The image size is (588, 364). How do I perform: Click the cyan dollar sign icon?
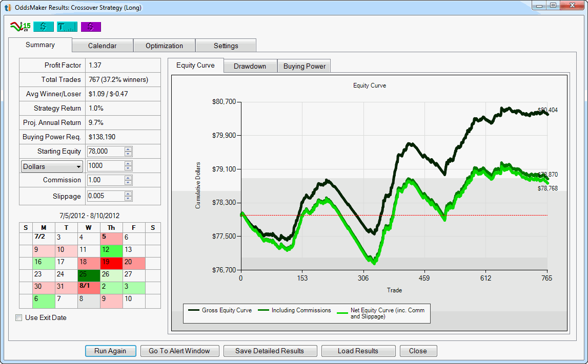tap(44, 27)
